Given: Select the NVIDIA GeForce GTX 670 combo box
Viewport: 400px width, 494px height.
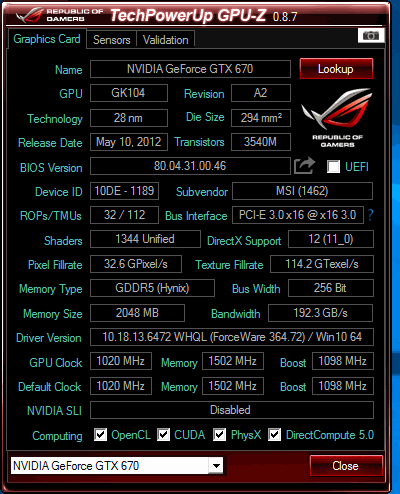Looking at the screenshot, I should point(117,466).
